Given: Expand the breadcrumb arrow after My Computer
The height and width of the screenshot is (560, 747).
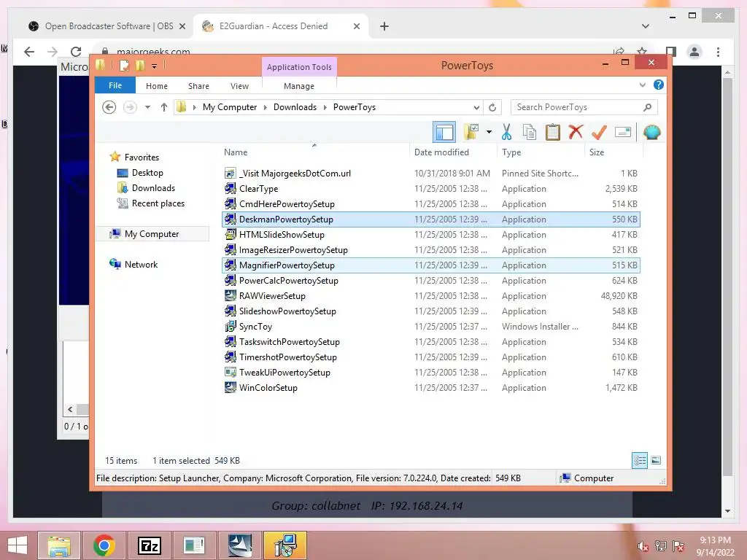Looking at the screenshot, I should (x=266, y=107).
